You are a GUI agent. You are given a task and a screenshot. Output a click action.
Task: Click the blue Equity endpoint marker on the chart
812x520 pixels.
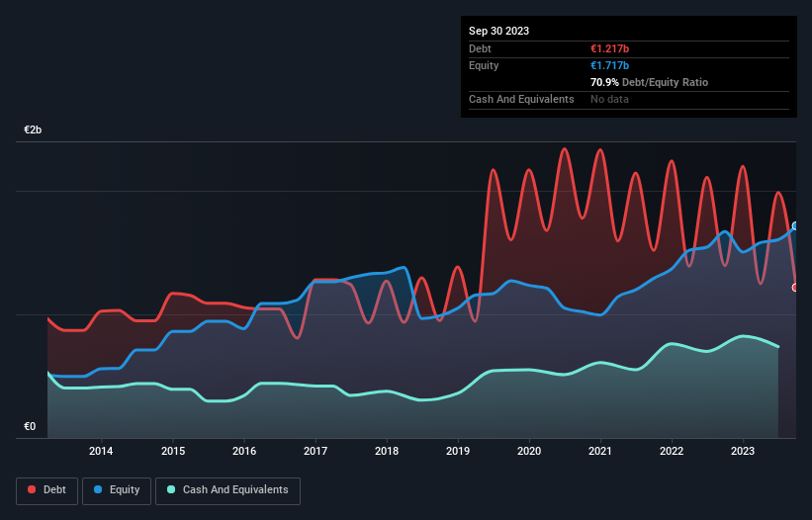coord(795,226)
